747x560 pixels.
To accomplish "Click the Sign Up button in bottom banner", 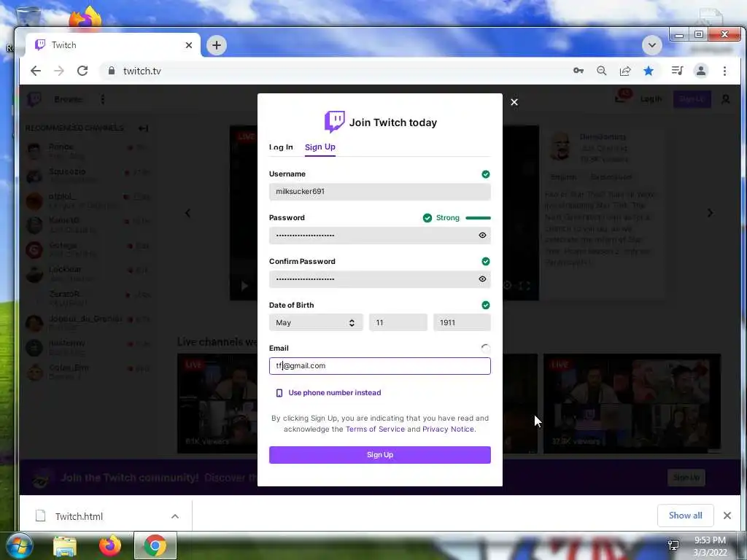I will click(686, 478).
